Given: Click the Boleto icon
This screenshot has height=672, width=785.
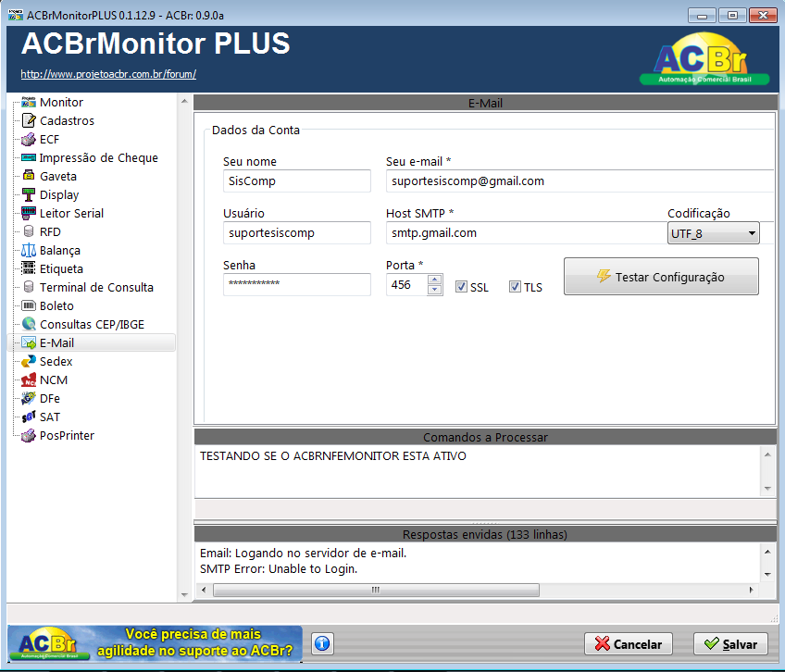Looking at the screenshot, I should pos(29,306).
